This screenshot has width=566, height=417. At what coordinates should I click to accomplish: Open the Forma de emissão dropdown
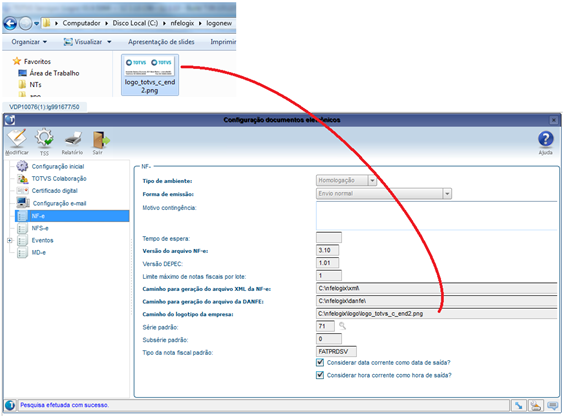tap(447, 194)
